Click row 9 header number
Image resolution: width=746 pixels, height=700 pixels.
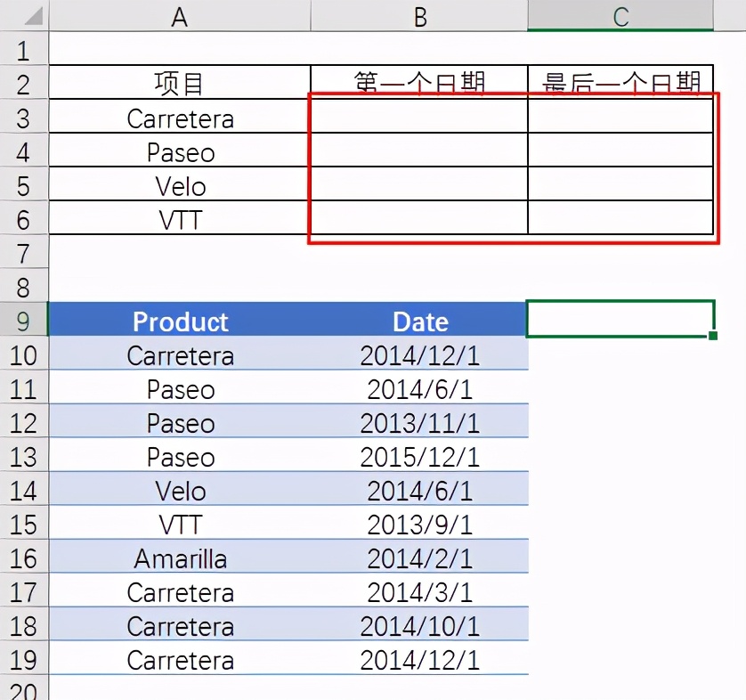24,322
